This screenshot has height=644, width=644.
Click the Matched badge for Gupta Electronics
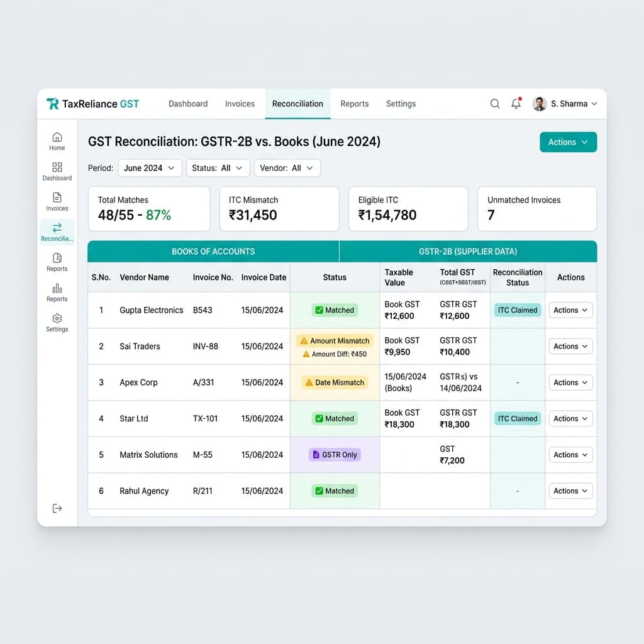coord(335,310)
